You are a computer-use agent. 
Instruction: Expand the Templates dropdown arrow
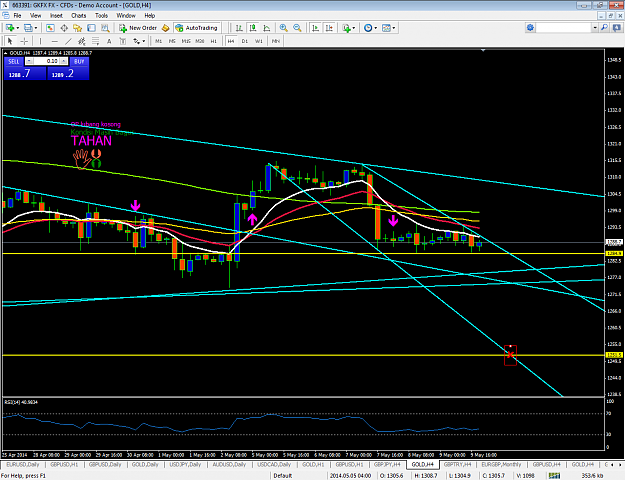394,28
